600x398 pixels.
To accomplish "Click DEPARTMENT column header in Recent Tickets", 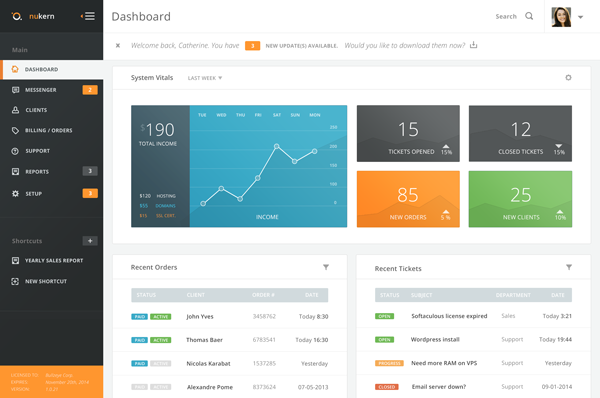I will point(513,295).
